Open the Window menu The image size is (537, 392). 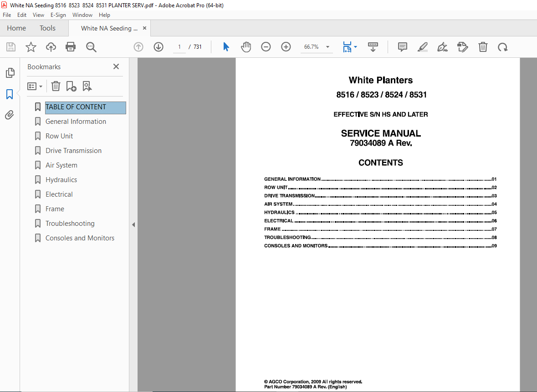[x=82, y=15]
